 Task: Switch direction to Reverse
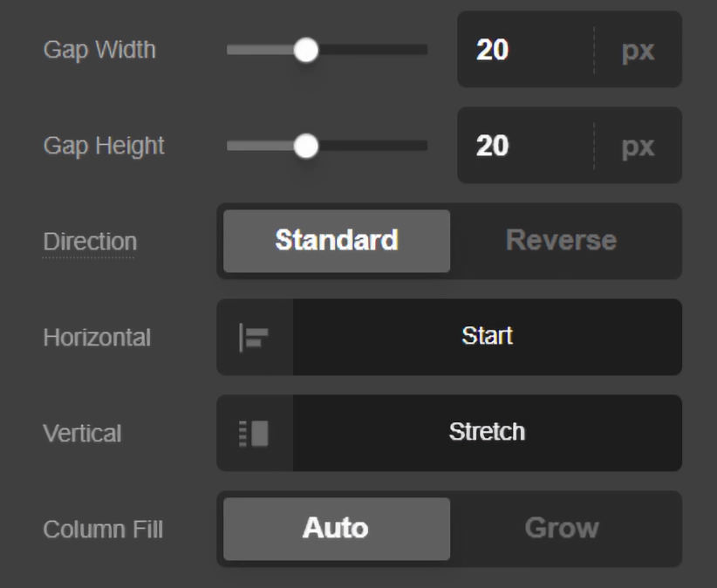[x=561, y=241]
